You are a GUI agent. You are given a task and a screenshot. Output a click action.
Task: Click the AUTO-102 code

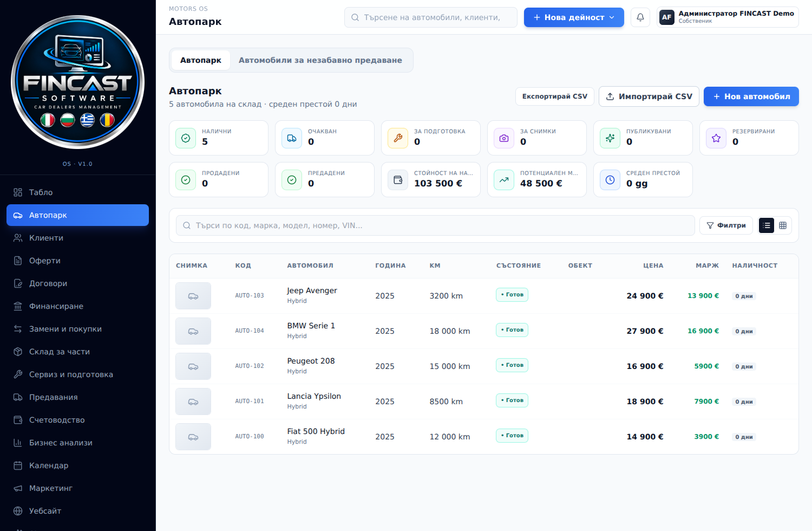[x=250, y=366]
